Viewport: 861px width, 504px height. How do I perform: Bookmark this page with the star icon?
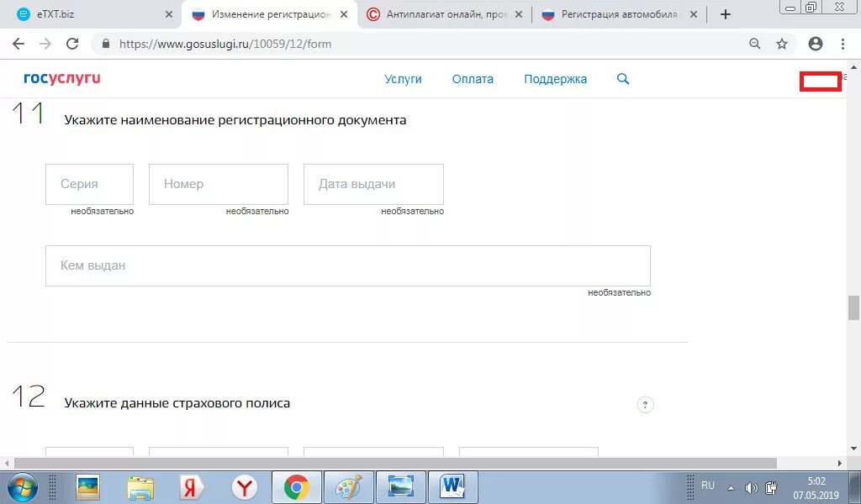[x=780, y=43]
